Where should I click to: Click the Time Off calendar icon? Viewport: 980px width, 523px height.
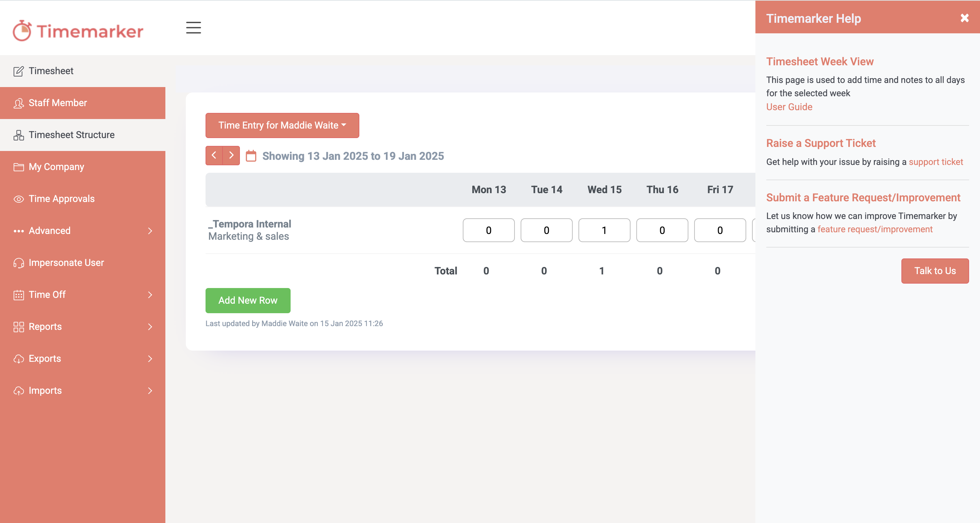(18, 294)
